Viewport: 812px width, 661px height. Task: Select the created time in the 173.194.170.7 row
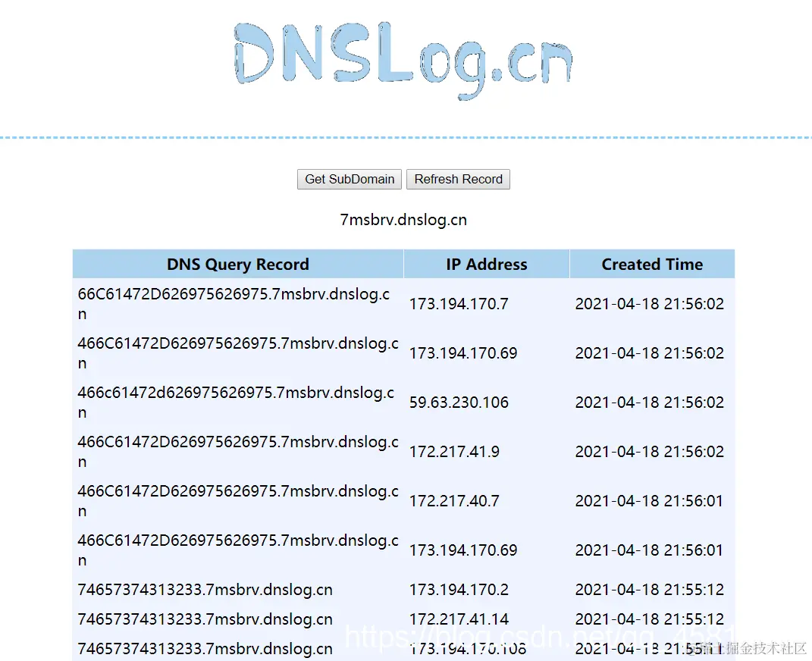(x=650, y=304)
